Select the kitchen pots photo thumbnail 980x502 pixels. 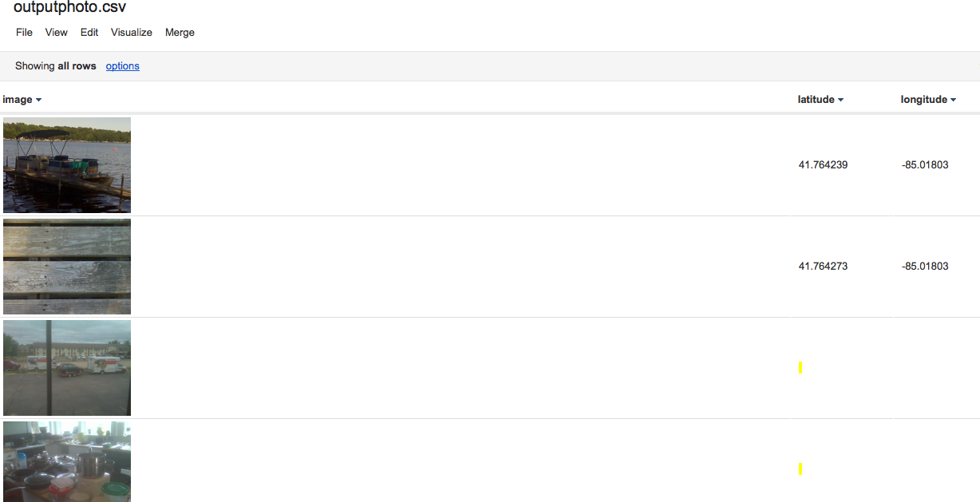[x=67, y=461]
